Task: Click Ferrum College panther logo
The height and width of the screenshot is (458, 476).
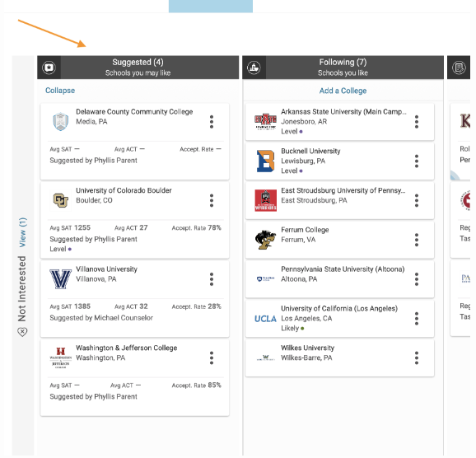Action: (x=265, y=240)
